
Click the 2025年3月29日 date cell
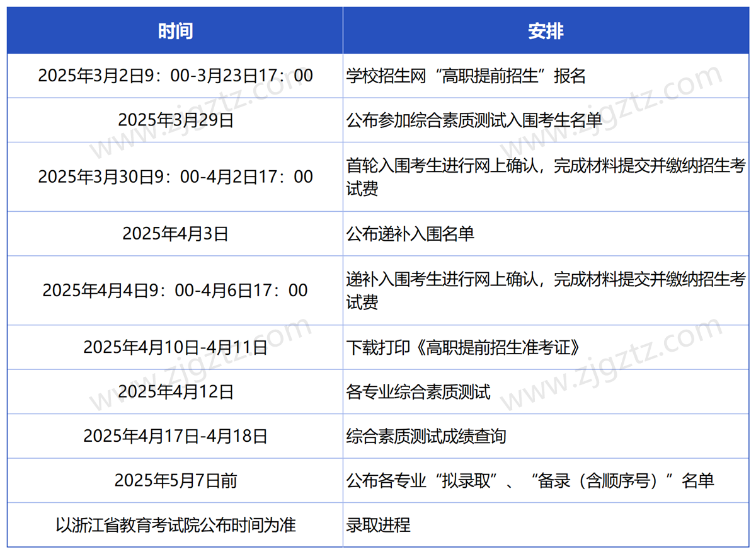click(x=175, y=120)
